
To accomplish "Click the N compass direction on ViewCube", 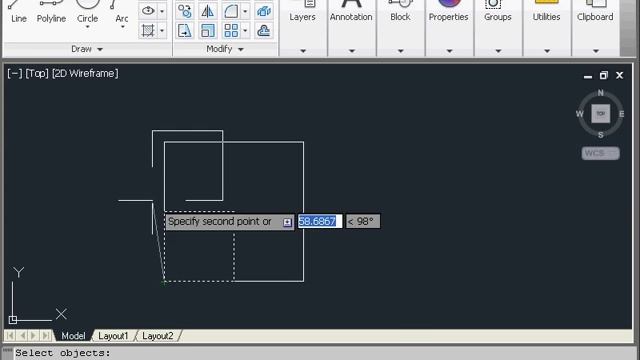I will (x=600, y=93).
